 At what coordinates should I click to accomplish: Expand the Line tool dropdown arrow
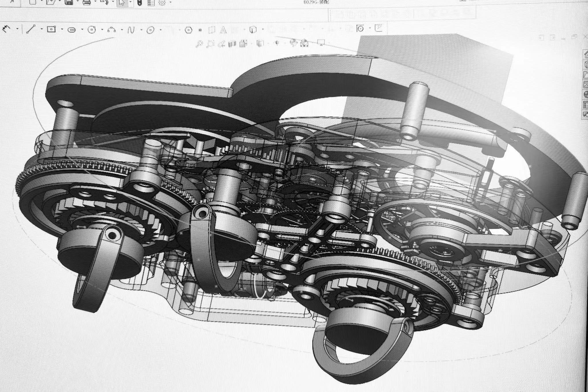click(42, 29)
